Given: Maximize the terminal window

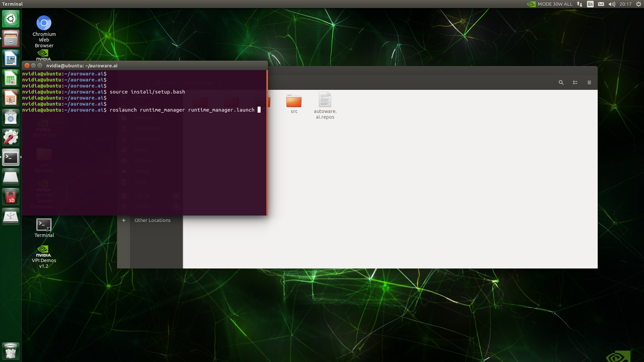Looking at the screenshot, I should [40, 65].
